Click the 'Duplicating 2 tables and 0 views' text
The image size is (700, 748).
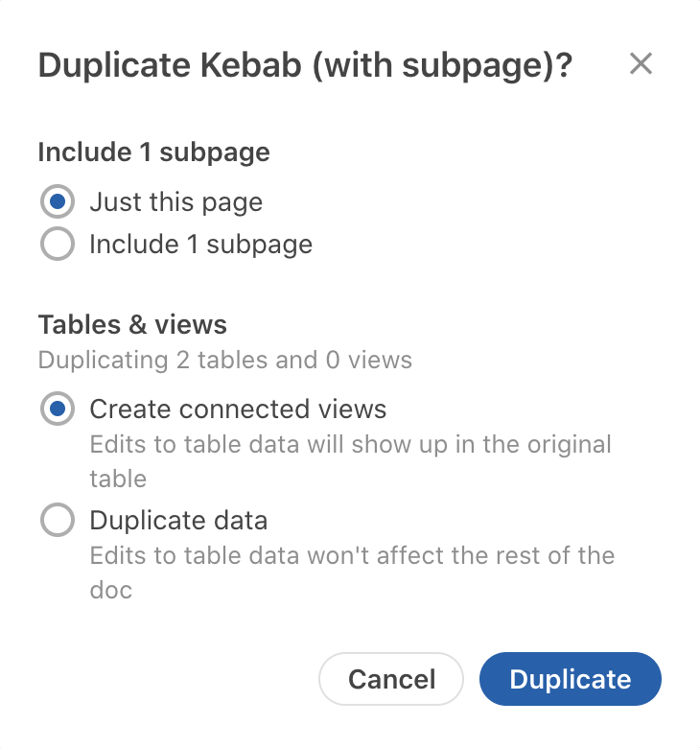225,361
